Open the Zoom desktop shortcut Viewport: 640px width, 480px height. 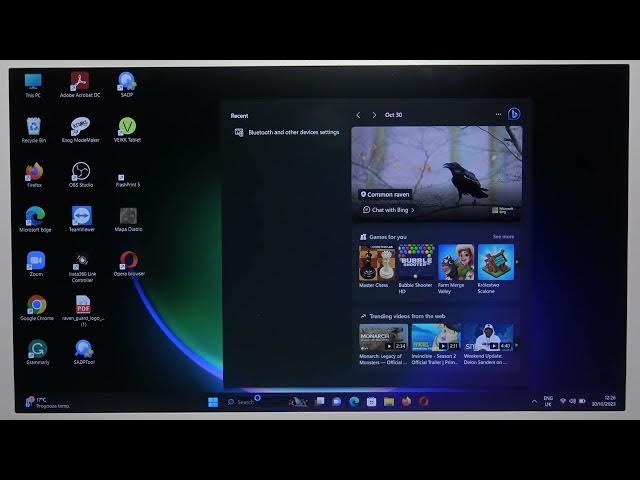(36, 261)
